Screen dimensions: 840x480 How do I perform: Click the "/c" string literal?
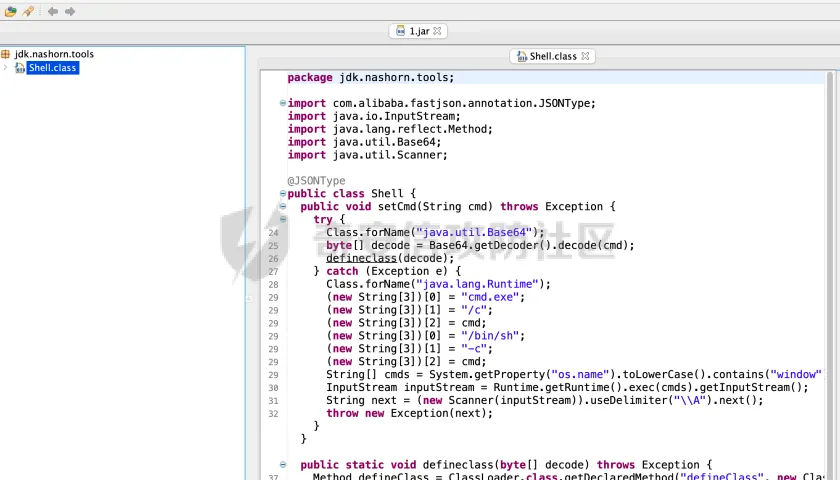point(474,310)
